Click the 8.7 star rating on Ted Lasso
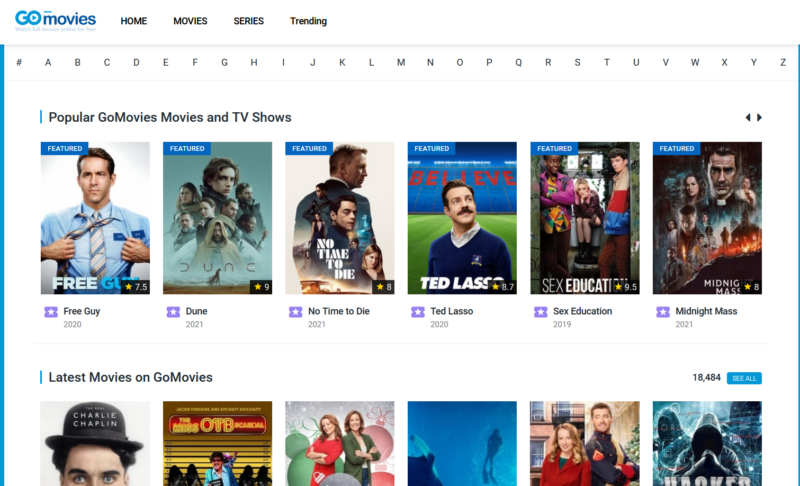The image size is (800, 486). click(x=503, y=287)
